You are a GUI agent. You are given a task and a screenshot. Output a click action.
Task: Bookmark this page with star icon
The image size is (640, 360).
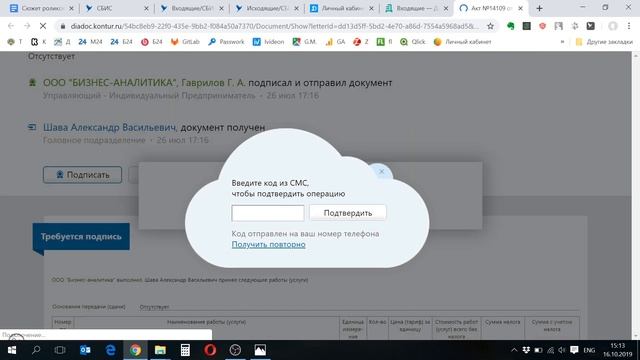click(x=490, y=26)
